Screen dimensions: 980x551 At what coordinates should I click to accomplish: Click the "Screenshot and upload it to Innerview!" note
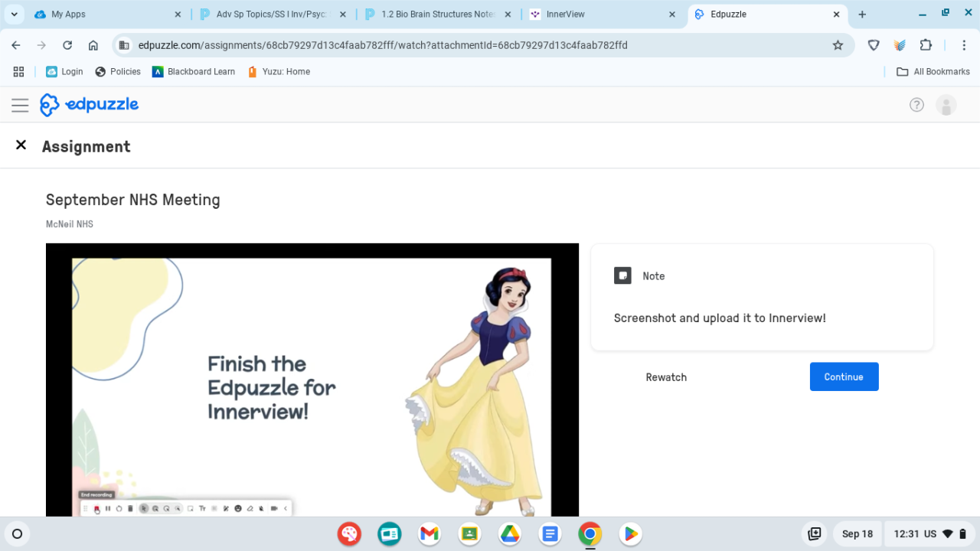[720, 318]
